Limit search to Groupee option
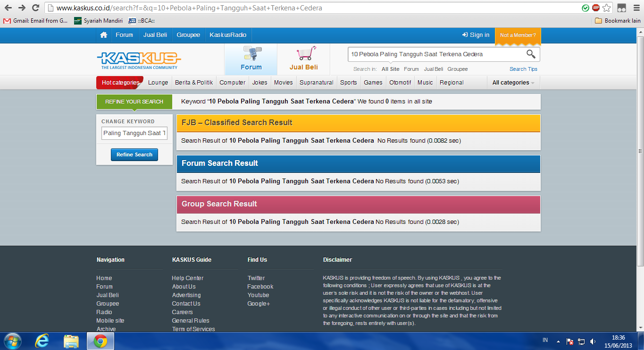644x350 pixels. tap(458, 69)
